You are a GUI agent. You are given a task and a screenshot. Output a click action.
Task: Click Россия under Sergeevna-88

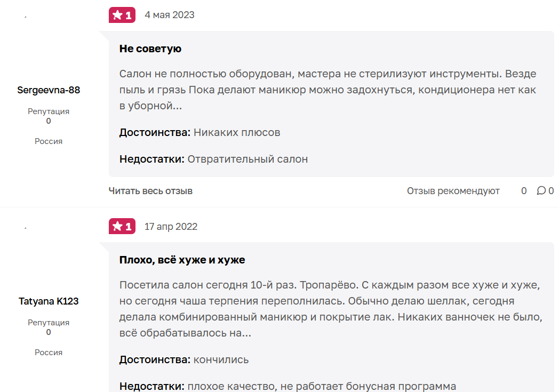[x=49, y=141]
